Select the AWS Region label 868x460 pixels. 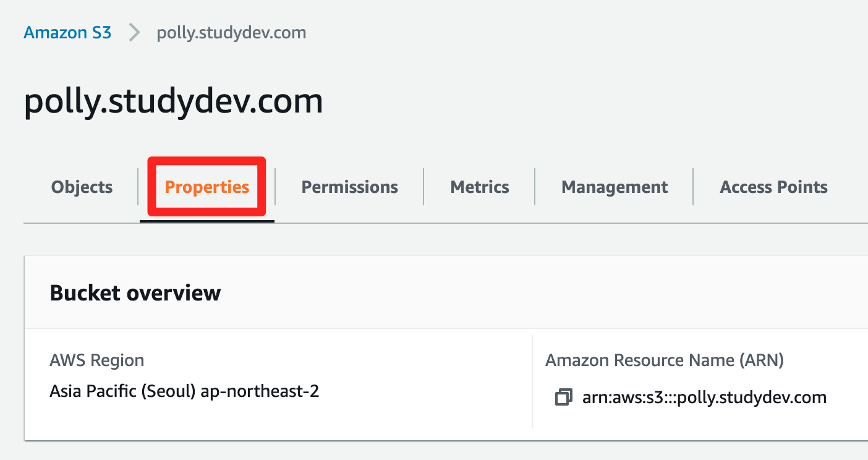[97, 360]
